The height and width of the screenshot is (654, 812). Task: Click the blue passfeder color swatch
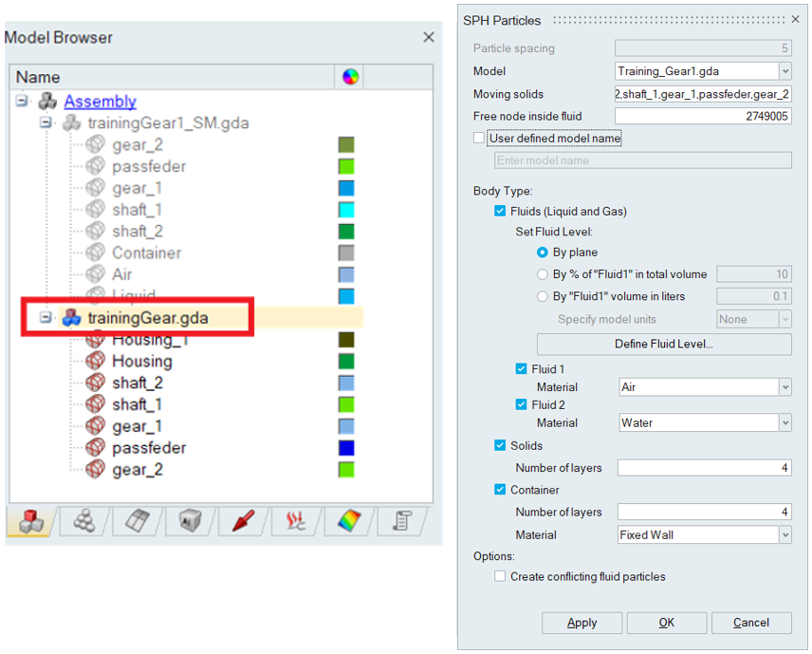(x=346, y=448)
